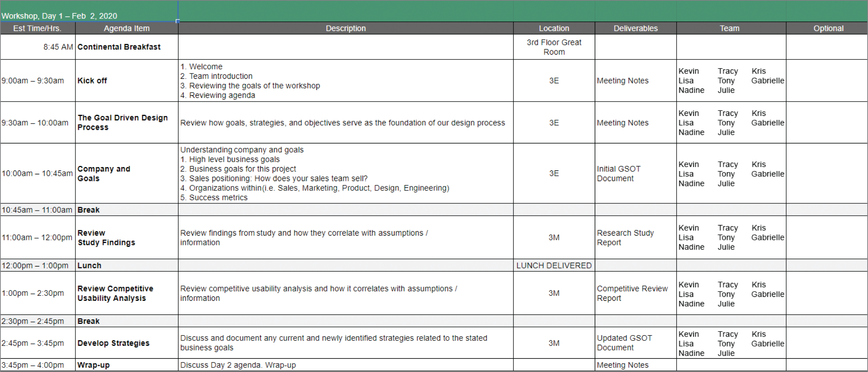The image size is (868, 372).
Task: Click the fill handle on the selected title cell
Action: point(178,21)
